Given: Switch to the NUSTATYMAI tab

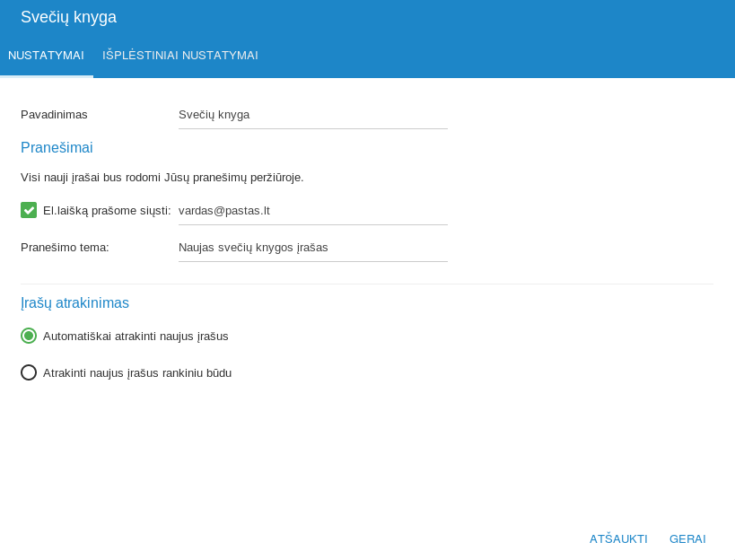Looking at the screenshot, I should click(46, 56).
